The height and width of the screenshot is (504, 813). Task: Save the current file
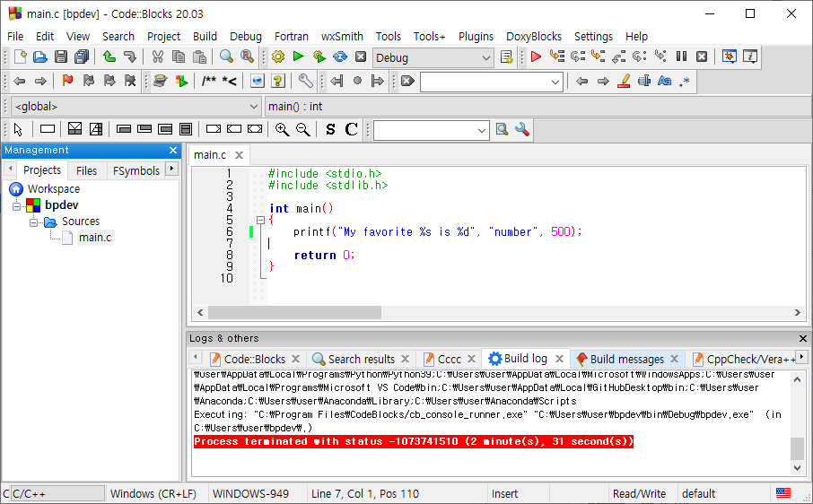pyautogui.click(x=61, y=57)
